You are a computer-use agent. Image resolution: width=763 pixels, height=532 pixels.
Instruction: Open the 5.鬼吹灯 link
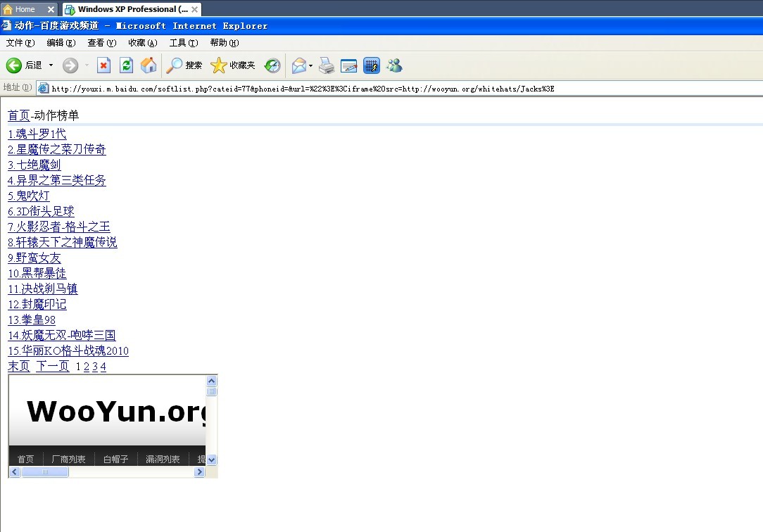(x=29, y=196)
